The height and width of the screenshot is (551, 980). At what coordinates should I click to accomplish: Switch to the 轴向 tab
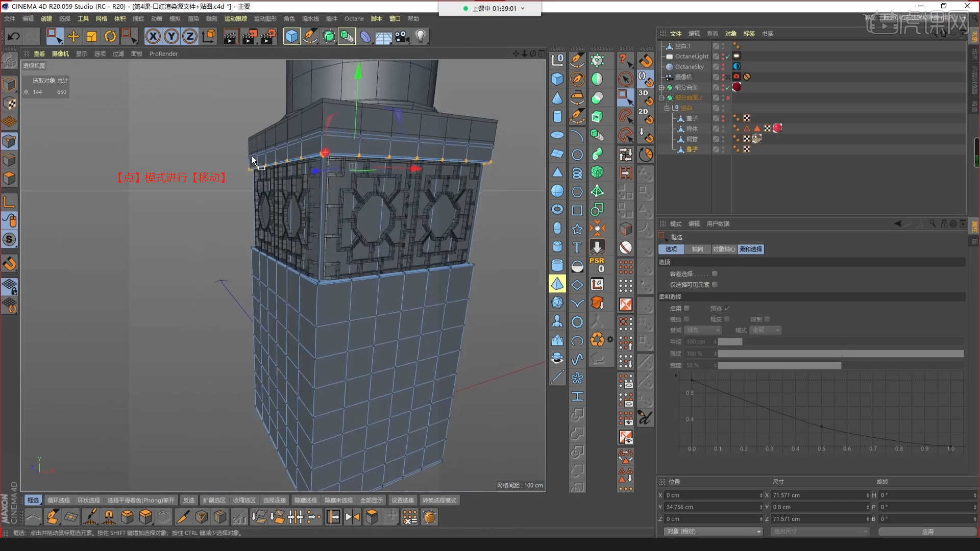(x=697, y=249)
